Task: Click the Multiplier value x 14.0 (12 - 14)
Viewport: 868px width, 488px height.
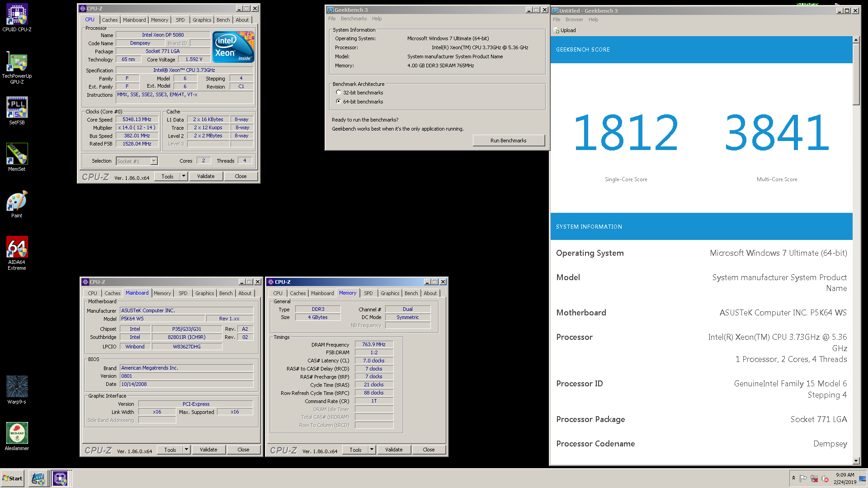Action: 137,128
